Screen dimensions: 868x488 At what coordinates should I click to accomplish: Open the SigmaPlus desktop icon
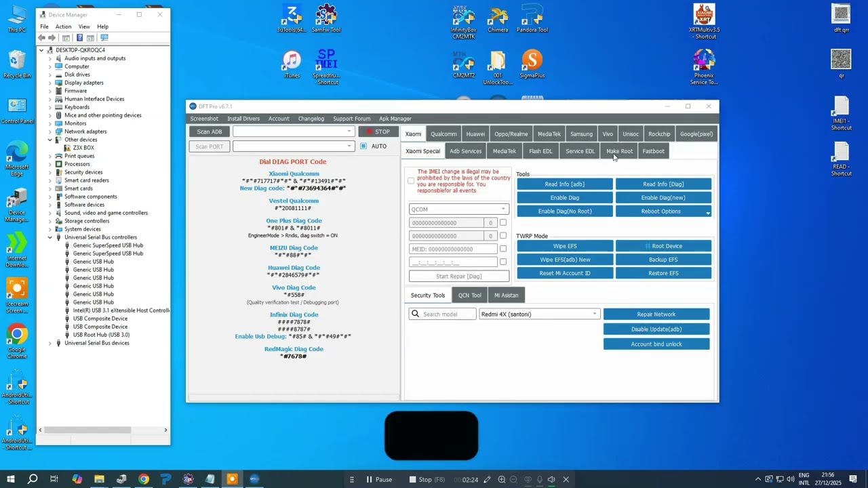point(532,64)
